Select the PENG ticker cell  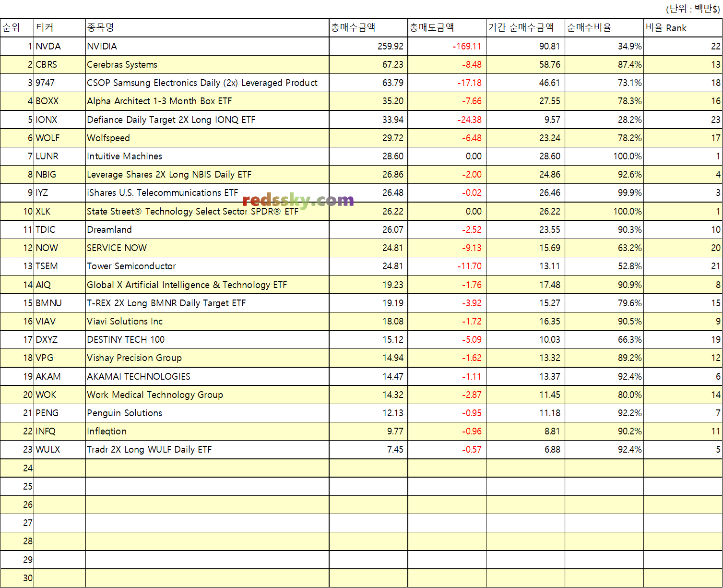click(x=59, y=413)
